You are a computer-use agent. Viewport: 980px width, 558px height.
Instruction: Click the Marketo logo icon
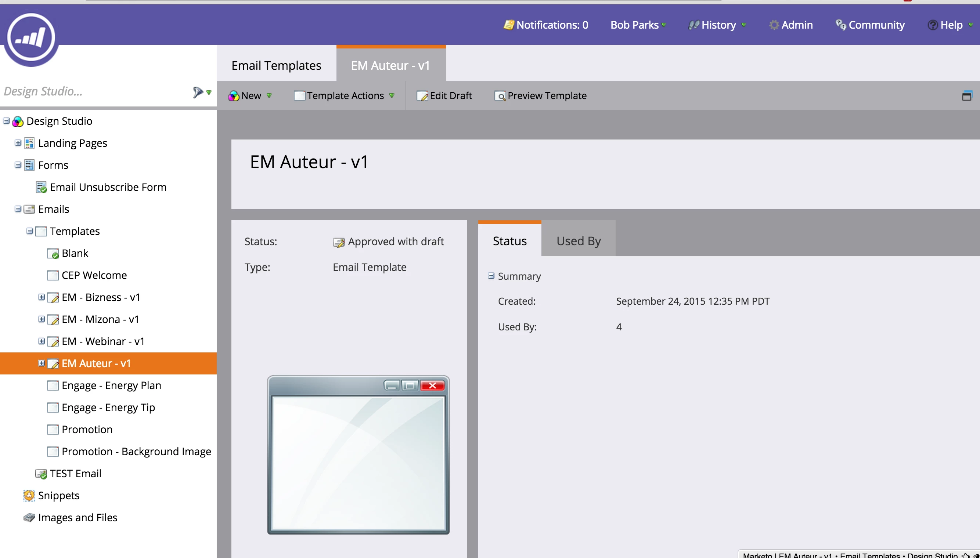pyautogui.click(x=32, y=37)
